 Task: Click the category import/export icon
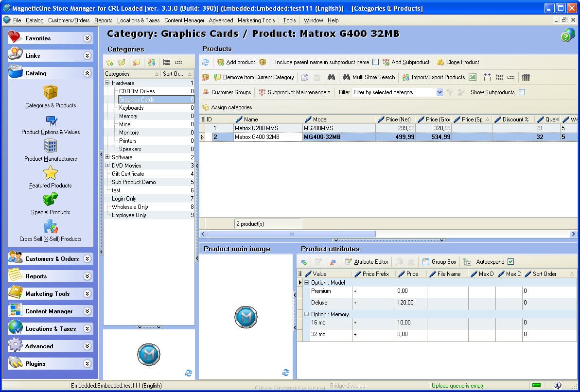[151, 62]
